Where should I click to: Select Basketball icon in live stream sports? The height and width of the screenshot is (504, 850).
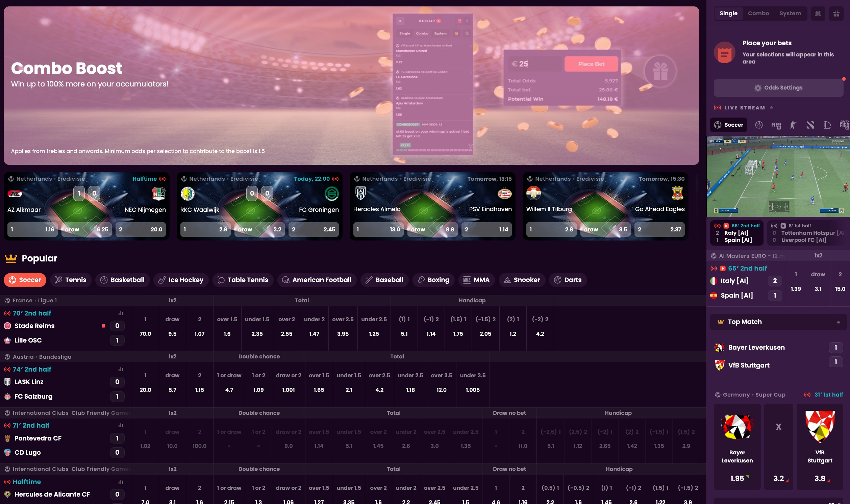[759, 125]
